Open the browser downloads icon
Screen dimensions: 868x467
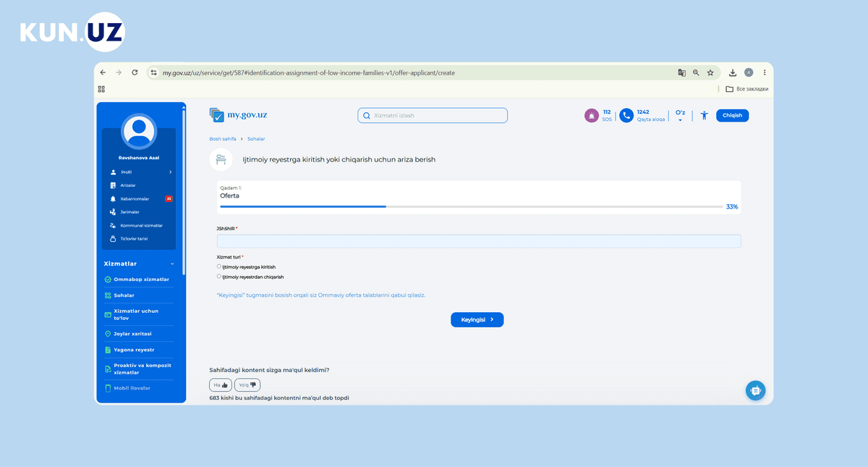pyautogui.click(x=733, y=72)
